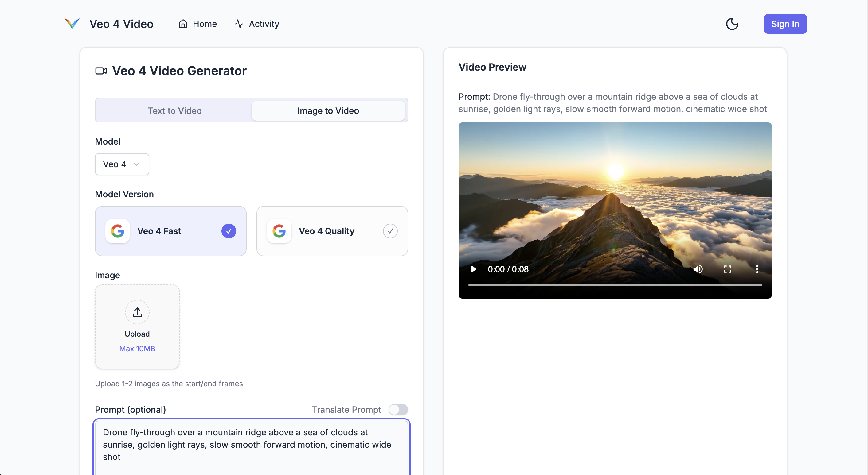This screenshot has height=475, width=868.
Task: Open the video player options menu
Action: 757,269
